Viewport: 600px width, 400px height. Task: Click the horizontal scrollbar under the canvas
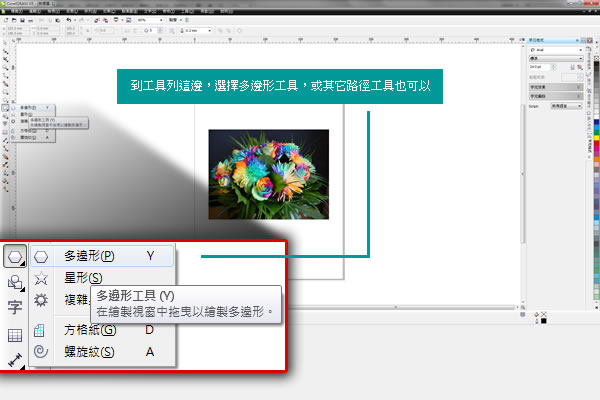pos(396,307)
